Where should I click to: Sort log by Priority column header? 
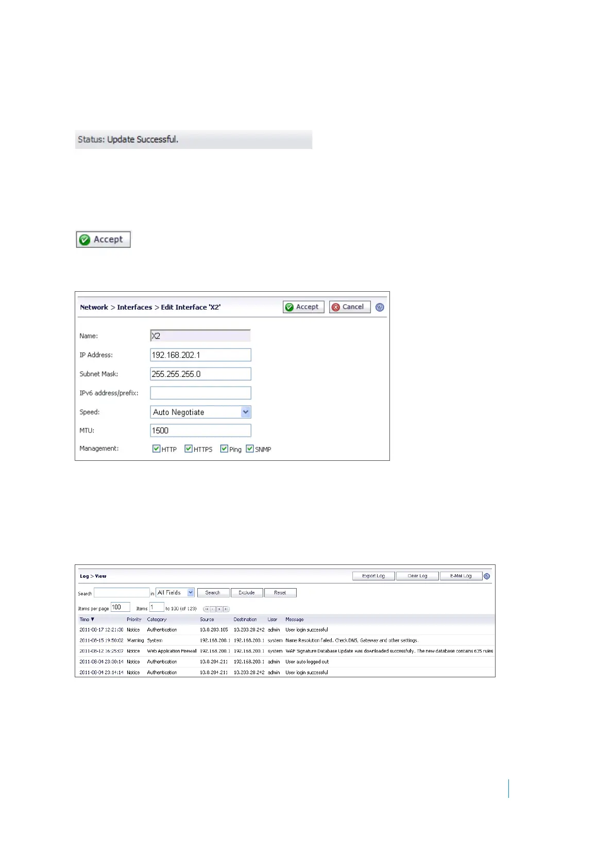tap(134, 620)
